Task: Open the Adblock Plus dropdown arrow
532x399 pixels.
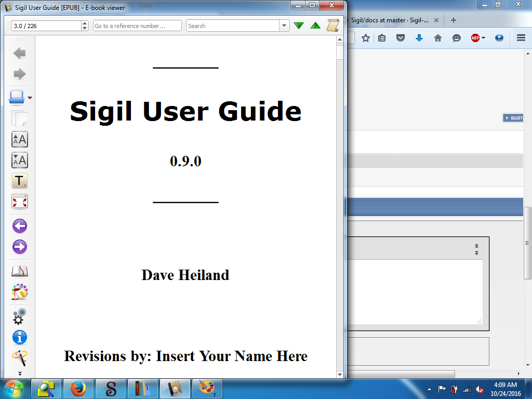Action: [484, 38]
